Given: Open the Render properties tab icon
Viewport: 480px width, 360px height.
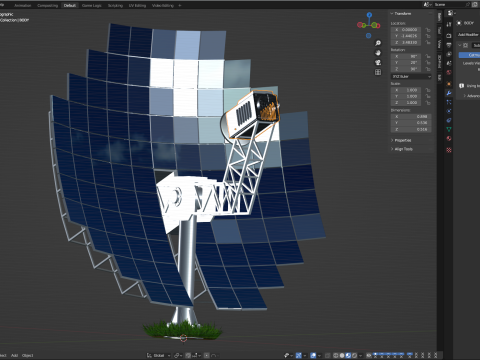Looking at the screenshot, I should coord(449,36).
